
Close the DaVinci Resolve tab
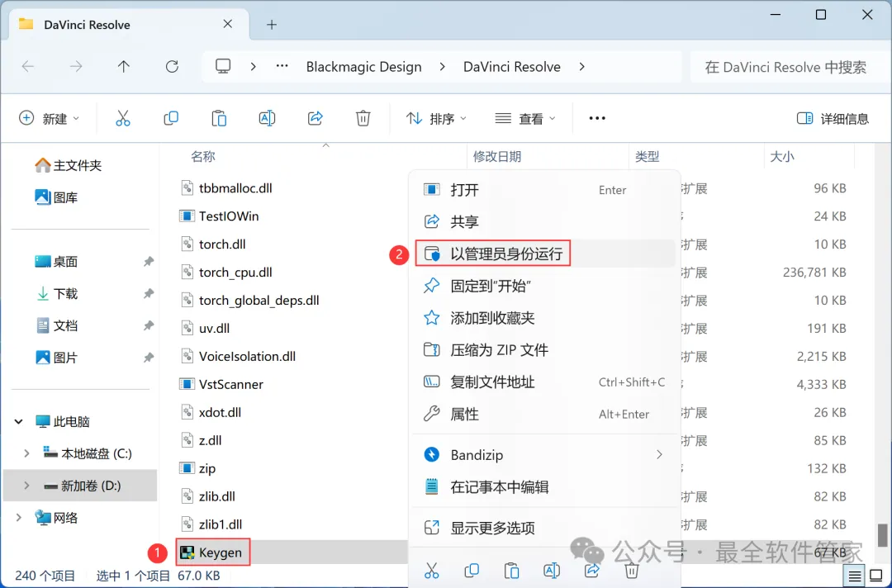click(228, 24)
